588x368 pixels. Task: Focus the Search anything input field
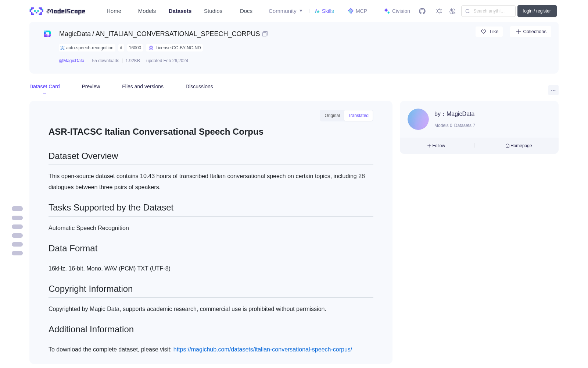pyautogui.click(x=488, y=11)
